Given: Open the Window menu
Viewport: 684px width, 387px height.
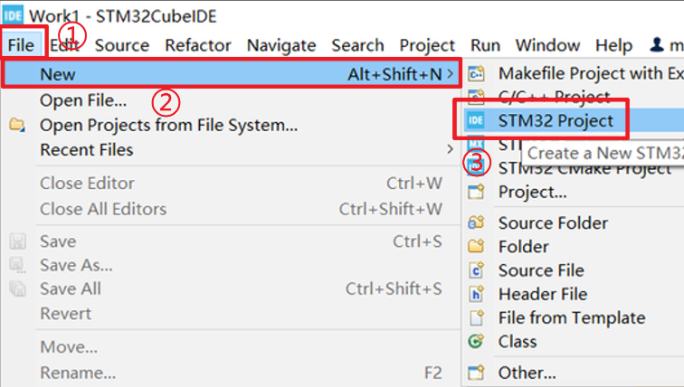Looking at the screenshot, I should pyautogui.click(x=547, y=45).
